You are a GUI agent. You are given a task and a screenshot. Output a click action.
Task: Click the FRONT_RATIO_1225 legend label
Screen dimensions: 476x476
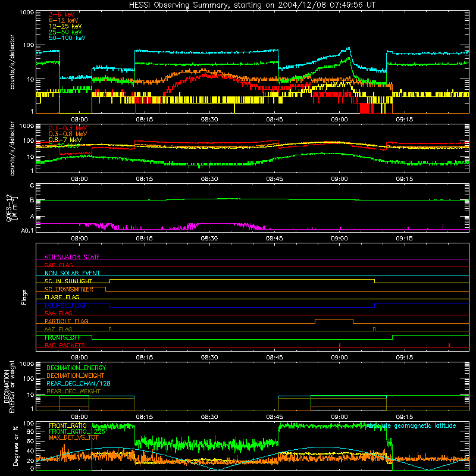coord(77,431)
